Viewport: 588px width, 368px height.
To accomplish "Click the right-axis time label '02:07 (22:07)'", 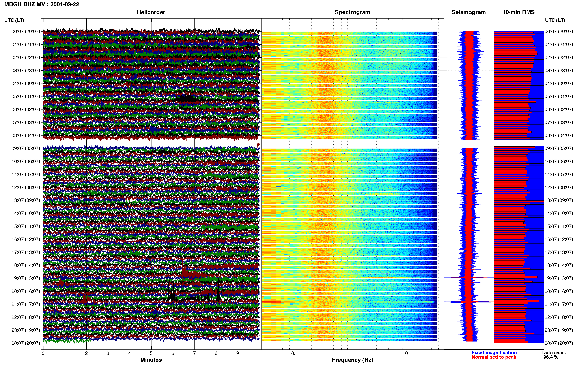I will click(x=559, y=57).
